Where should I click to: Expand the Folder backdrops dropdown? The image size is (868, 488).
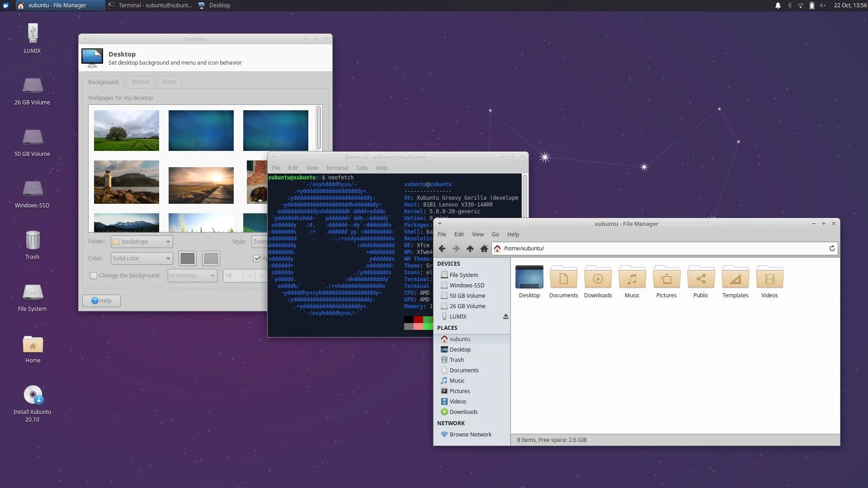tap(142, 242)
